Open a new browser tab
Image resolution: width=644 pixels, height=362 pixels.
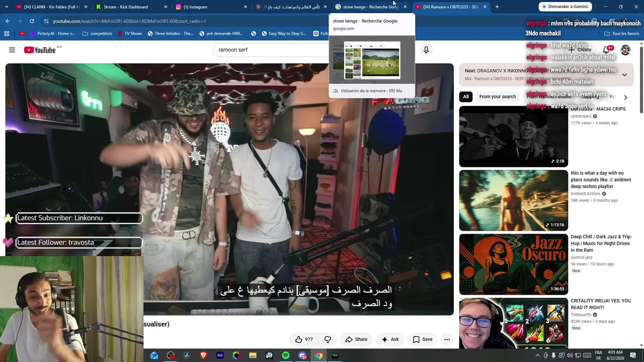(x=497, y=7)
